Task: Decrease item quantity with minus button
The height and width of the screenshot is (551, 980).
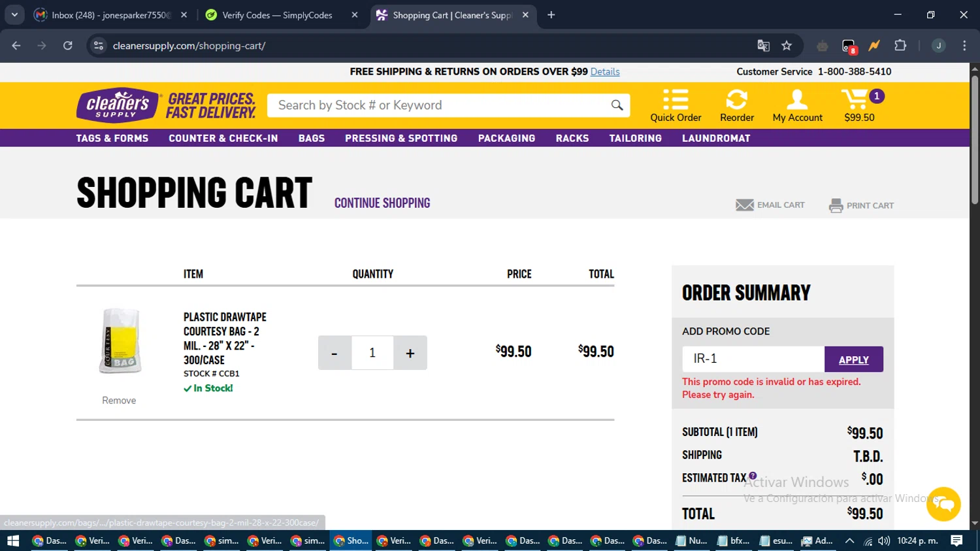Action: coord(335,353)
